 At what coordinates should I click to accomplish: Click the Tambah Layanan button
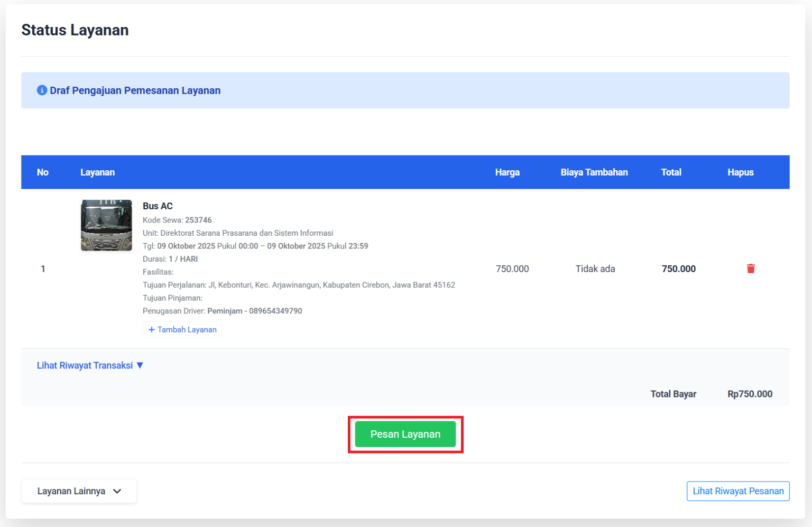(182, 330)
